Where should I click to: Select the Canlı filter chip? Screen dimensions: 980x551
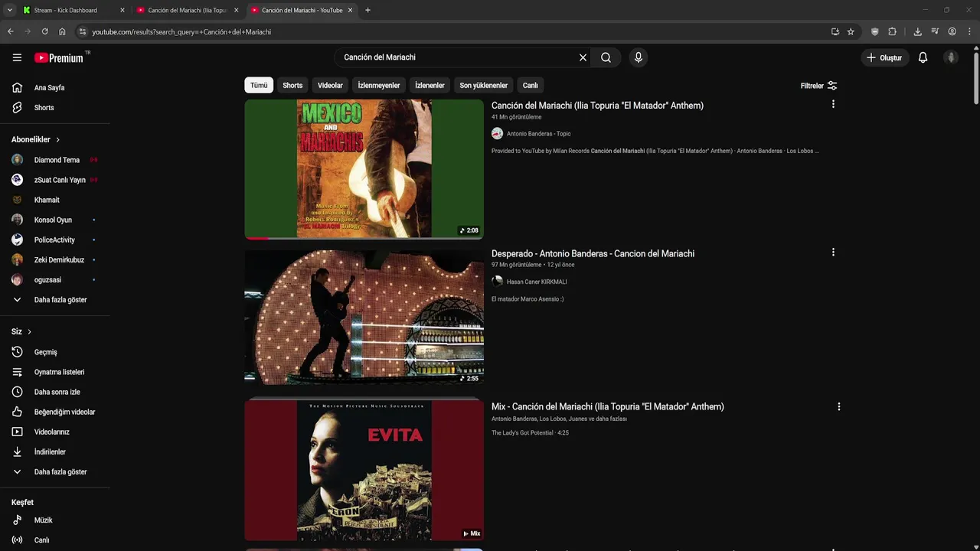click(x=530, y=85)
